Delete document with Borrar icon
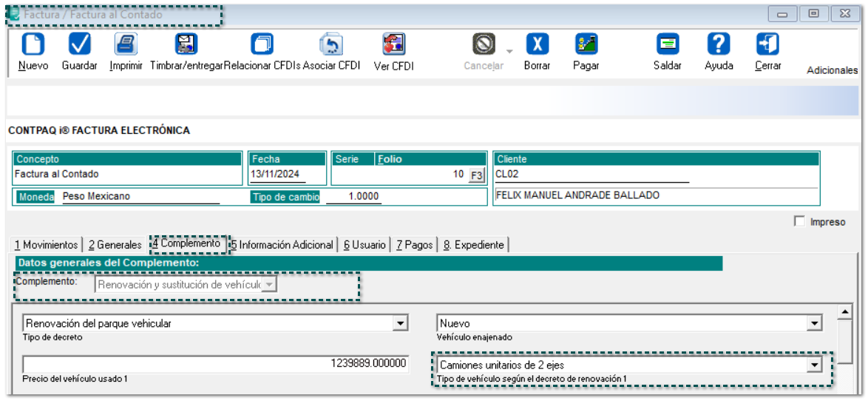The height and width of the screenshot is (401, 868). click(x=537, y=45)
